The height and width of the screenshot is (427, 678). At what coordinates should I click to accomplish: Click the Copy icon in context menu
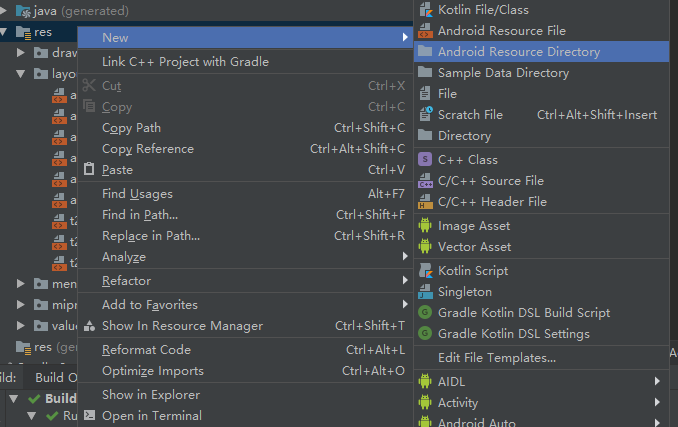89,106
